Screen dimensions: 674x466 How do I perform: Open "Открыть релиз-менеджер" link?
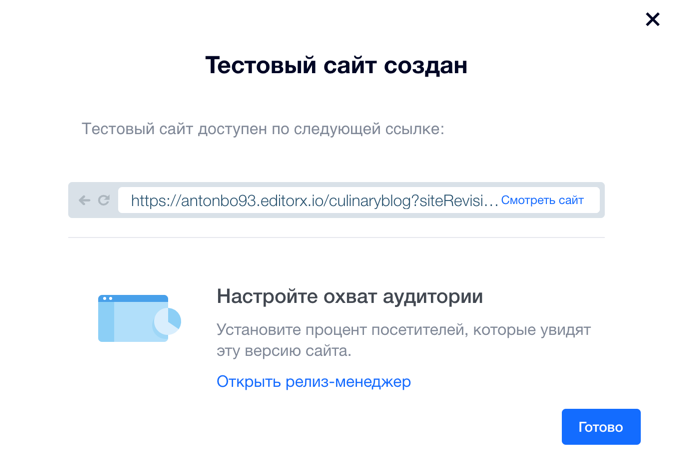[313, 381]
